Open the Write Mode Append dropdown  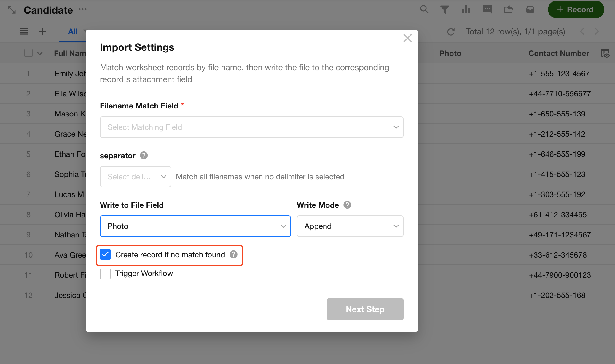pos(350,226)
